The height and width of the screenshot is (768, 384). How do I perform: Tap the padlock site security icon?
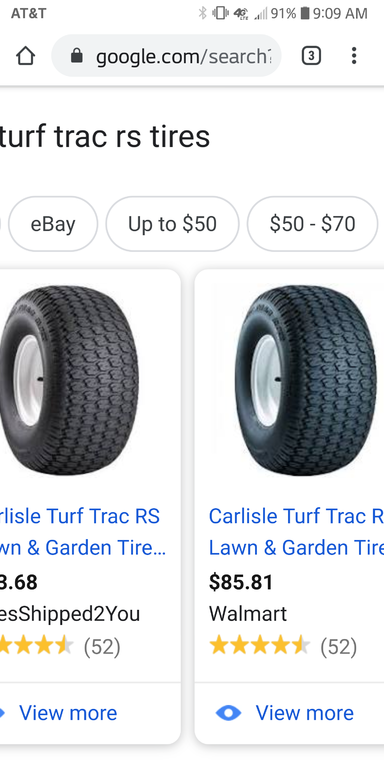click(x=76, y=56)
